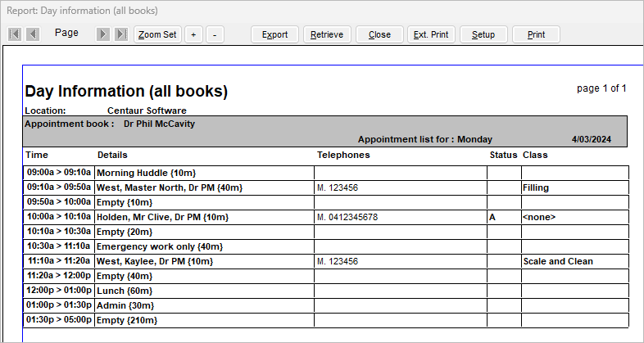Go to the first page of report
Screen dimensions: 644x343
[x=15, y=34]
